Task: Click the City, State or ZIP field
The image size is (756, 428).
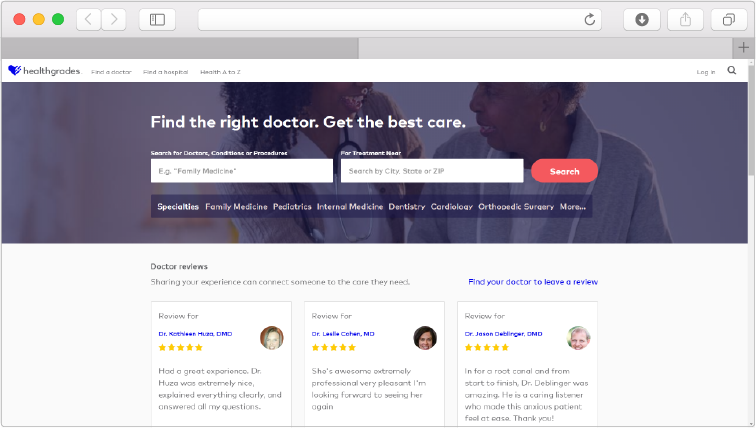Action: coord(432,171)
